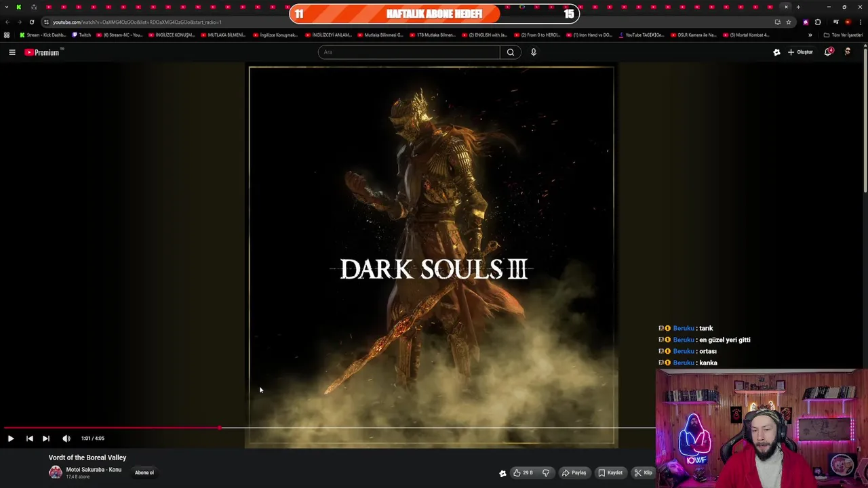
Task: Mute the video volume speaker
Action: pos(66,439)
